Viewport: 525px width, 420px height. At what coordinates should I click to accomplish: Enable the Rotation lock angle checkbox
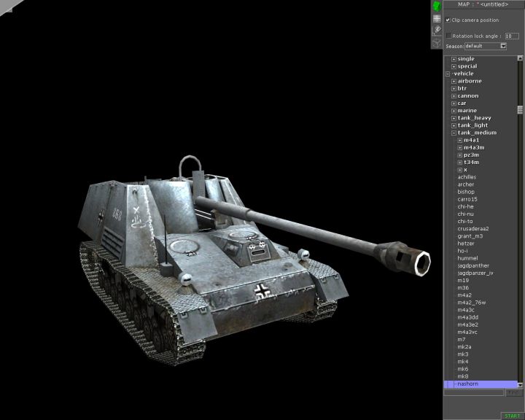pyautogui.click(x=448, y=35)
